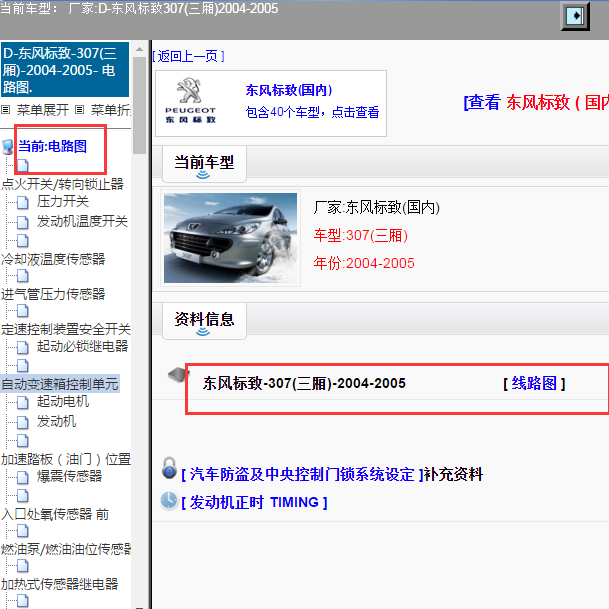Image resolution: width=609 pixels, height=609 pixels.
Task: Click the Peugeot 307 car photo
Action: click(x=230, y=238)
